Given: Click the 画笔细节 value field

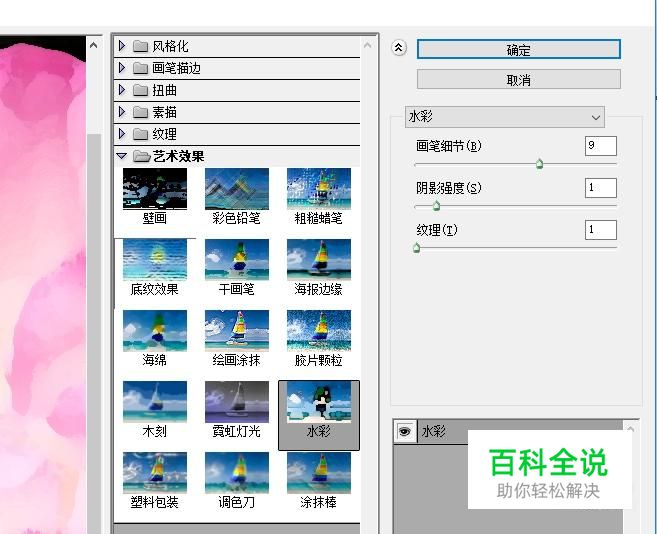Looking at the screenshot, I should point(601,146).
